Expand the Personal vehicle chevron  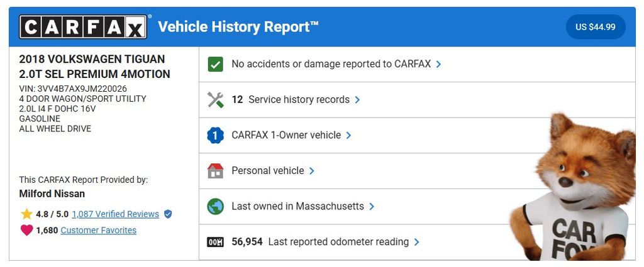tap(312, 171)
